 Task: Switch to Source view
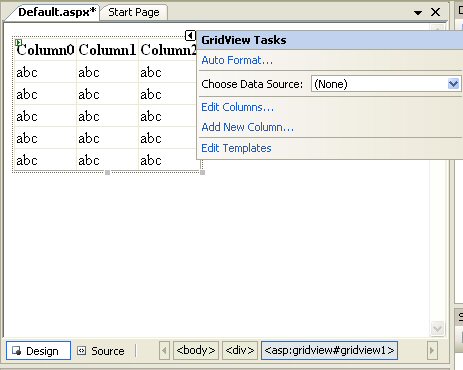(101, 351)
